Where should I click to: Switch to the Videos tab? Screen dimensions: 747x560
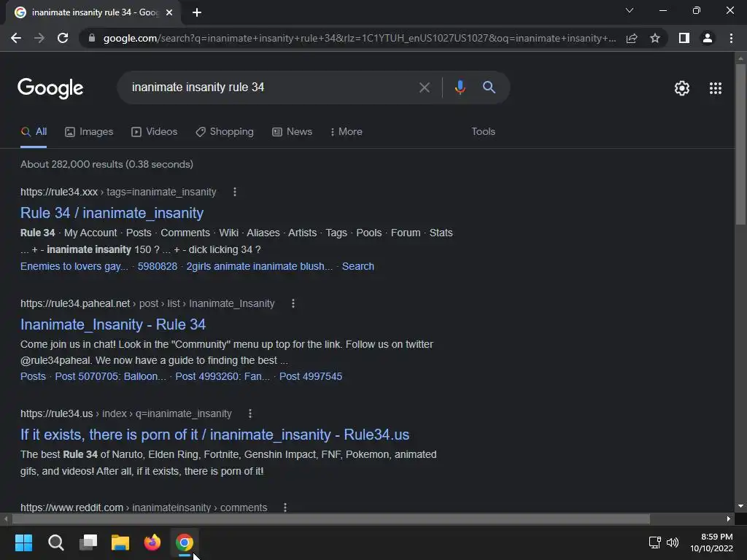(155, 131)
